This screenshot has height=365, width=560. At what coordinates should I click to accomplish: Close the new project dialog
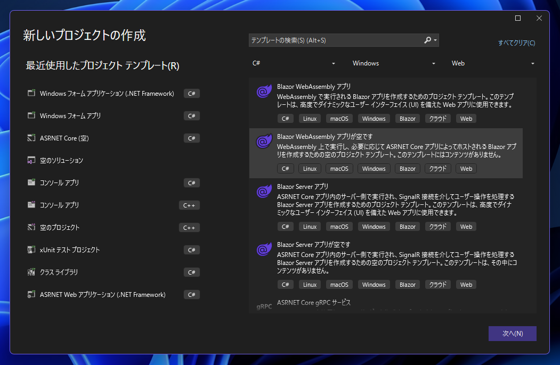tap(539, 18)
